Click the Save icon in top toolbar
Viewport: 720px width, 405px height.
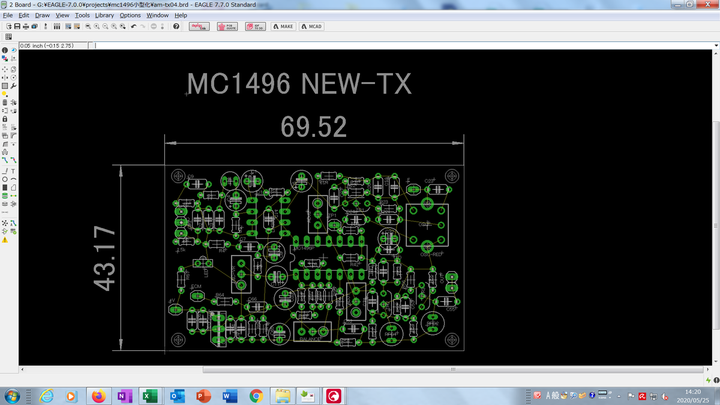click(17, 26)
